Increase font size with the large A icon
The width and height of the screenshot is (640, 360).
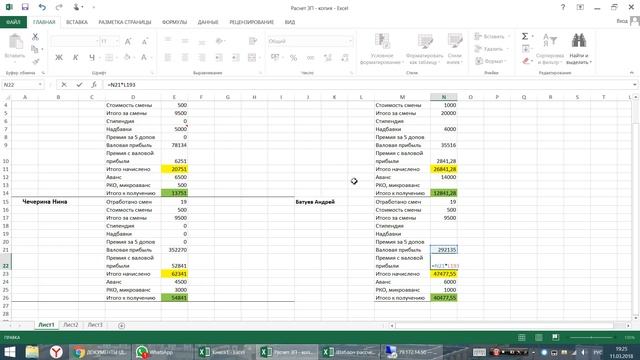click(128, 41)
